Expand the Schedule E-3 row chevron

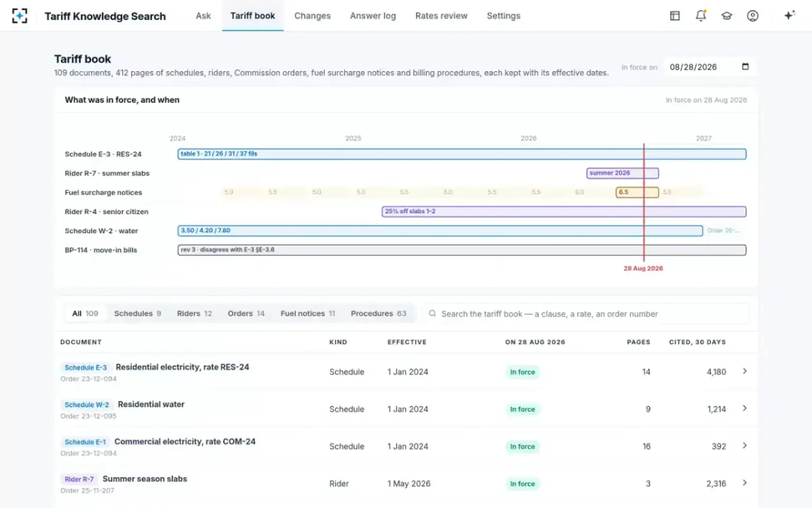(x=744, y=371)
